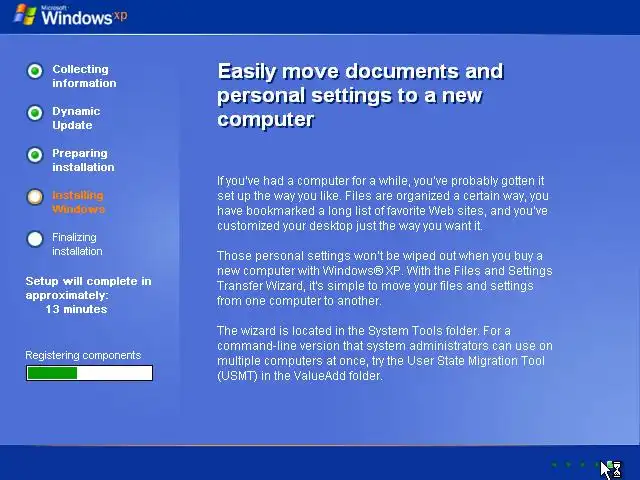Click the Windows XP logo flag
This screenshot has width=640, height=480.
[x=25, y=15]
